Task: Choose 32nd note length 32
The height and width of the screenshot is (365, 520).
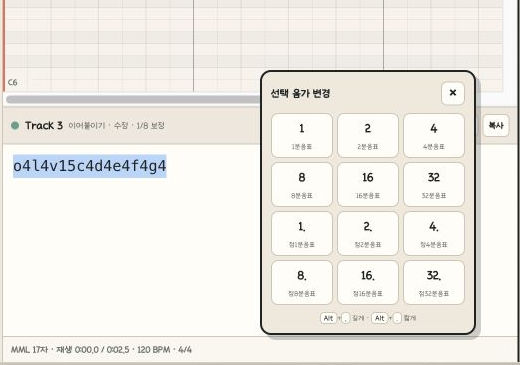Action: point(434,184)
